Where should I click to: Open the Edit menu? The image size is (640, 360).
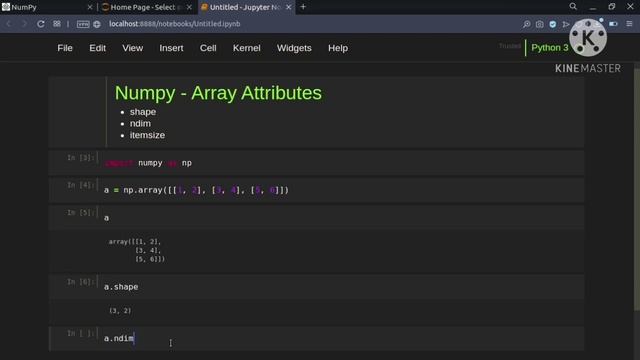pyautogui.click(x=98, y=48)
